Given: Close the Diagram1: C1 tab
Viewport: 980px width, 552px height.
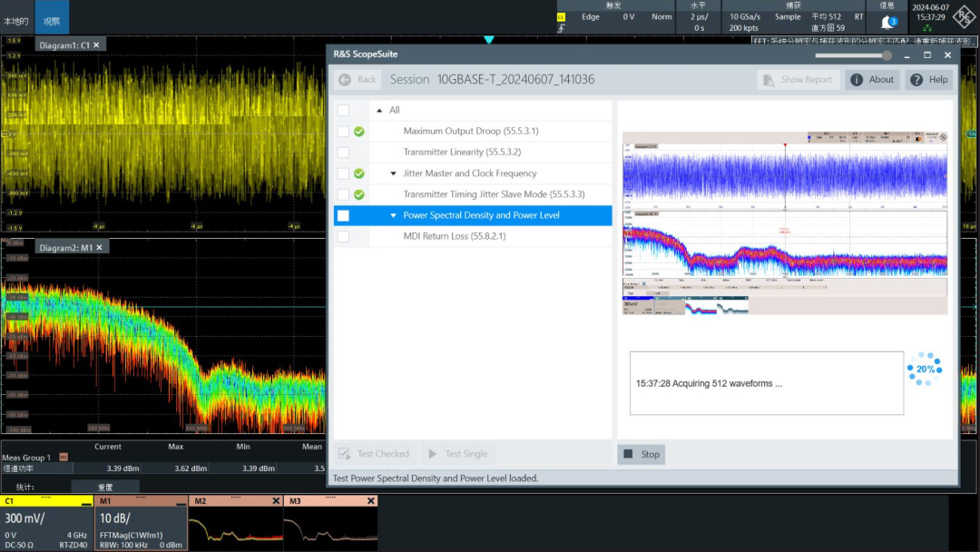Looking at the screenshot, I should coord(96,45).
